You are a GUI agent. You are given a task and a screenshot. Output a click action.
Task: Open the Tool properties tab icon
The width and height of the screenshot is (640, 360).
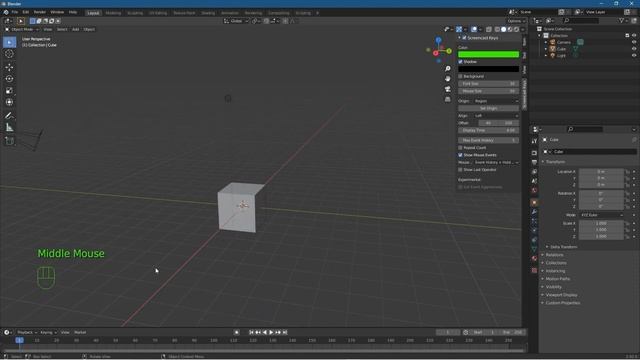pos(534,141)
